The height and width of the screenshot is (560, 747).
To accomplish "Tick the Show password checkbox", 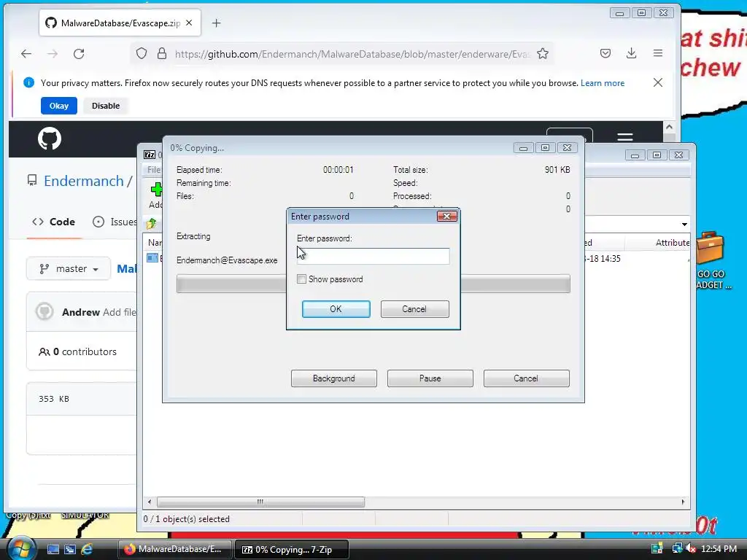I will (301, 279).
